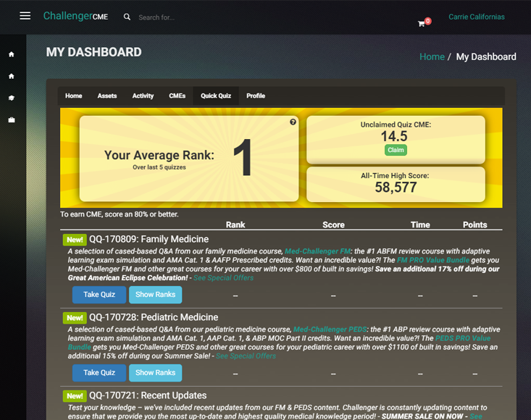The height and width of the screenshot is (420, 531).
Task: Click the second home icon in sidebar
Action: pyautogui.click(x=12, y=76)
